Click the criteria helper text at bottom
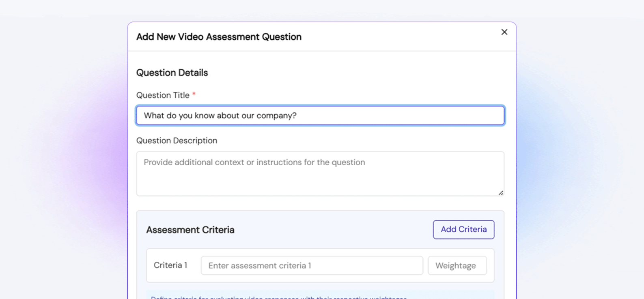Screen dimensions: 644x299 pyautogui.click(x=278, y=297)
